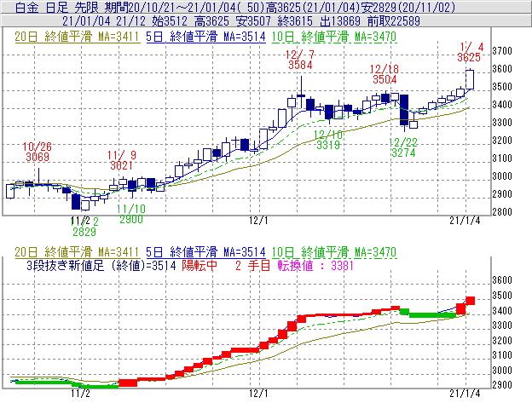Click the 10日 終値平滑 MA=3470 legend in upper chart
The height and width of the screenshot is (403, 532).
coord(334,37)
